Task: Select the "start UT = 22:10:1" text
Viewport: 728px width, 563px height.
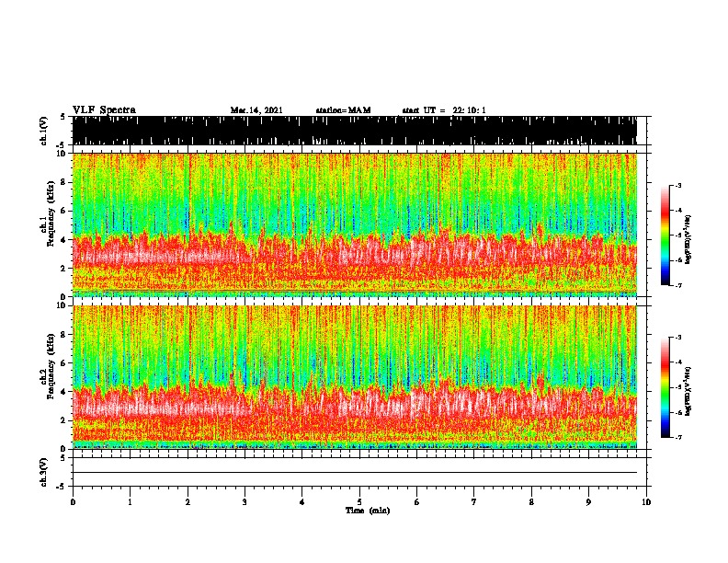Action: point(444,110)
